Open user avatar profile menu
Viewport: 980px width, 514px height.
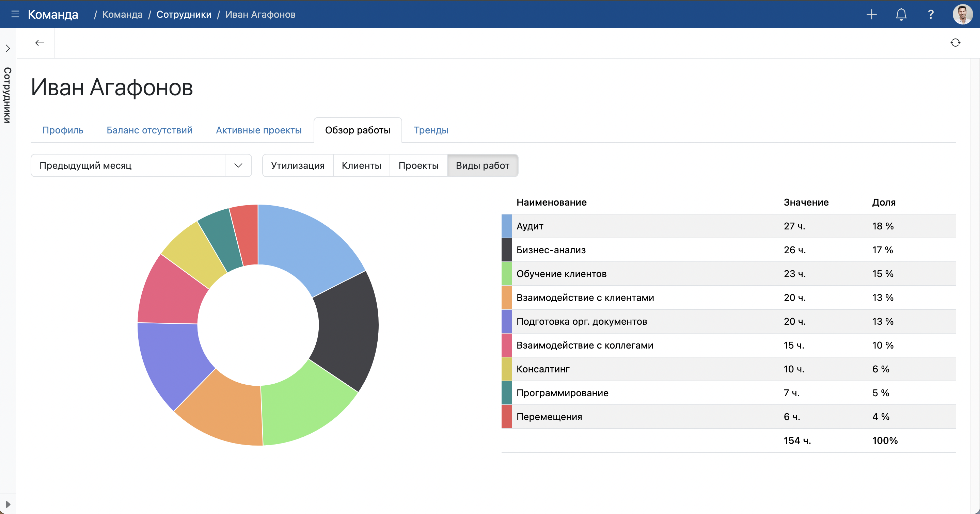click(x=963, y=14)
